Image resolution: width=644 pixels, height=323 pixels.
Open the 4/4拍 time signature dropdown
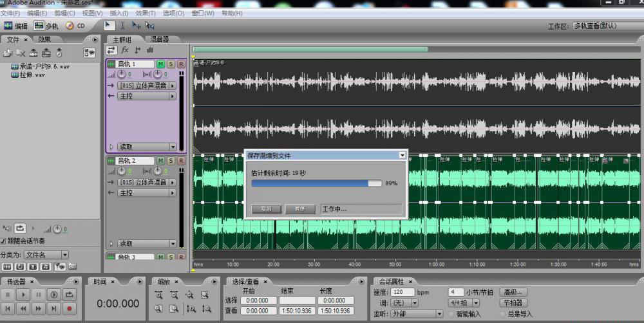pyautogui.click(x=464, y=303)
